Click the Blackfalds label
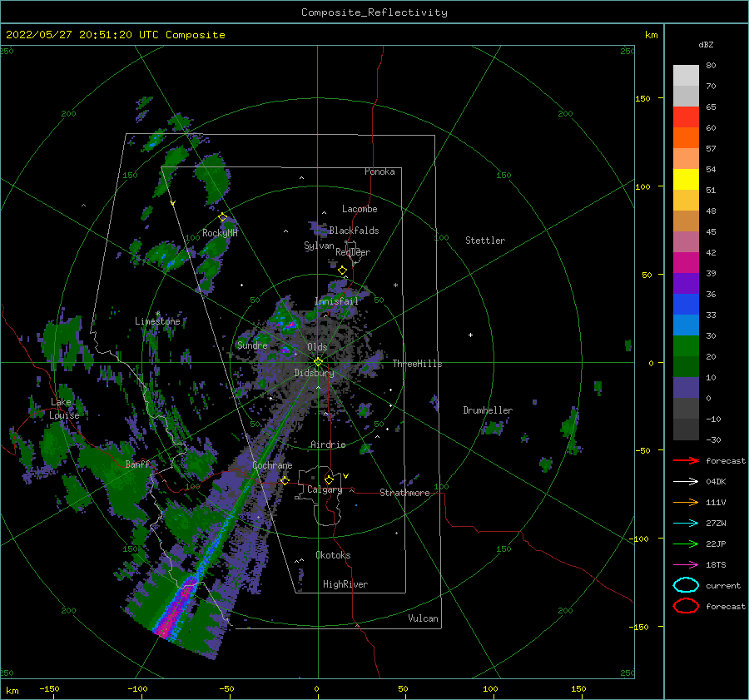The image size is (749, 700). click(x=354, y=231)
